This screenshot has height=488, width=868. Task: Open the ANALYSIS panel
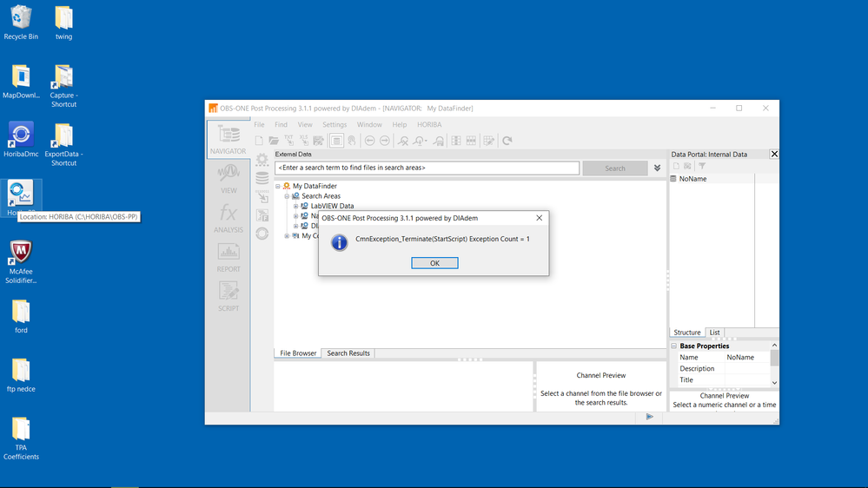228,218
